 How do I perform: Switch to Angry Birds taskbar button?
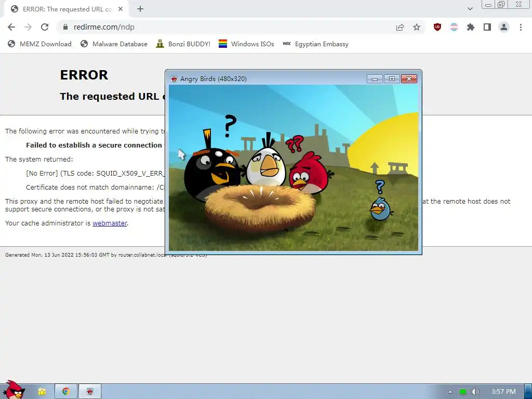click(x=90, y=392)
